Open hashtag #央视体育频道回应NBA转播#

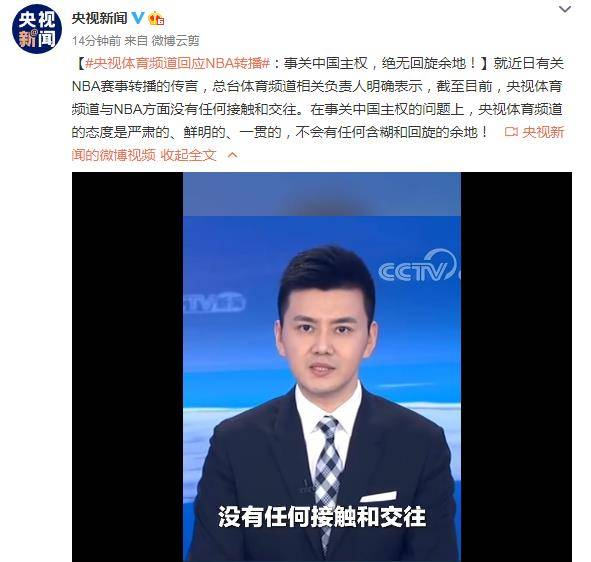pos(178,63)
